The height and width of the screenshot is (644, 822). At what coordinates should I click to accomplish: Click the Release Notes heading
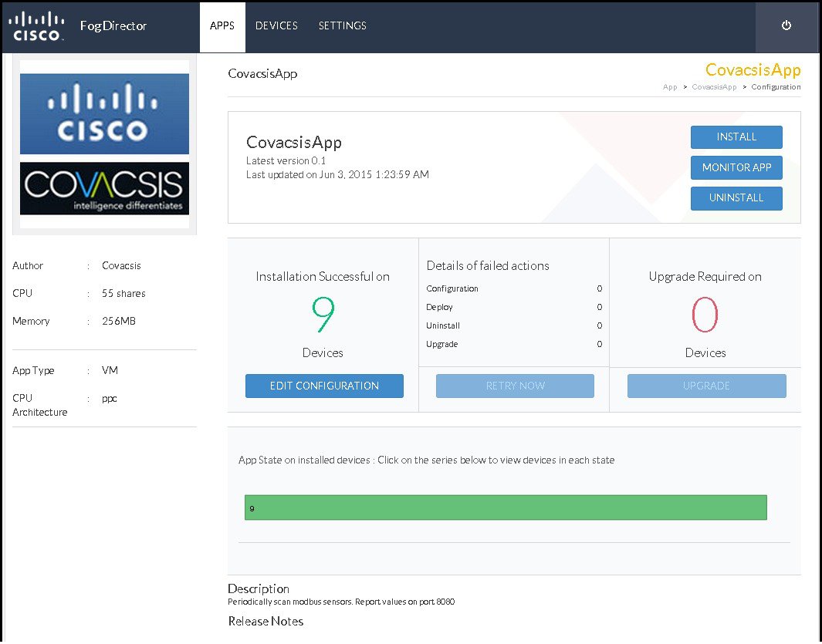coord(266,622)
